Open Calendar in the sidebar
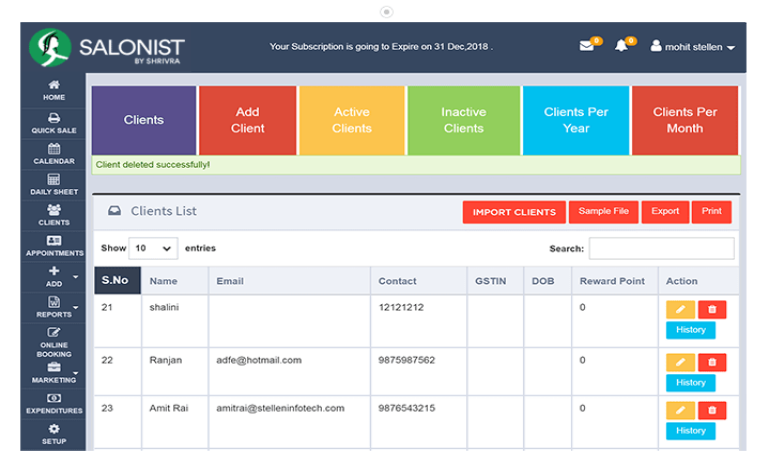 pos(54,154)
